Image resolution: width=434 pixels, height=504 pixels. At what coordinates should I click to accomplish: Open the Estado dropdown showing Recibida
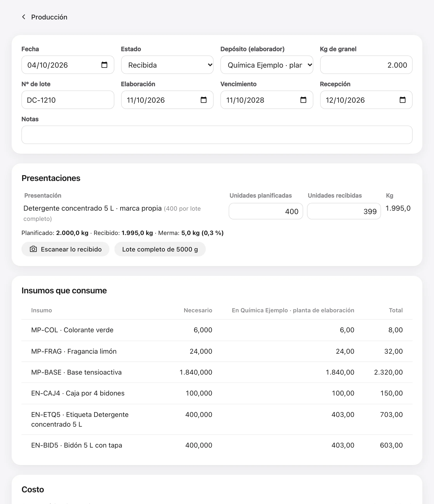click(x=167, y=65)
